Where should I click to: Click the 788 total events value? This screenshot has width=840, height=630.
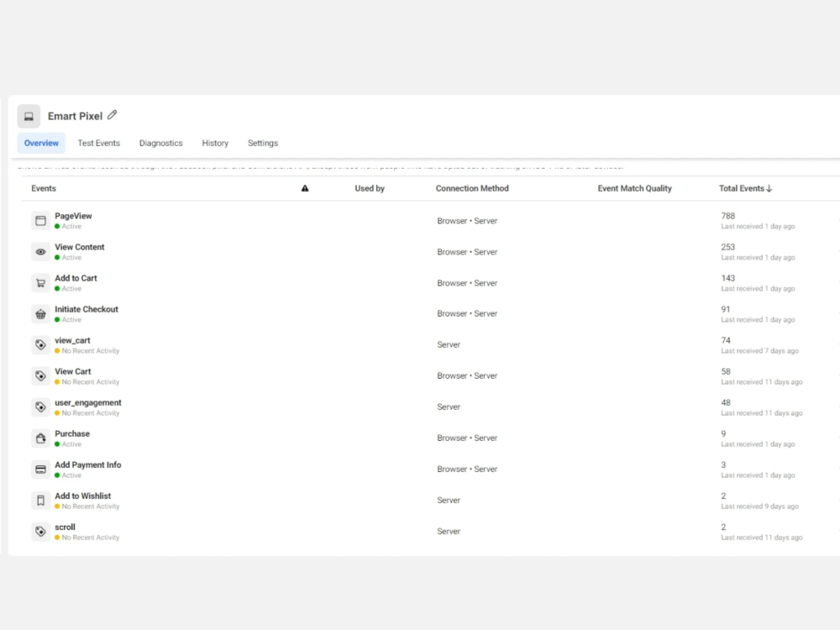point(727,216)
